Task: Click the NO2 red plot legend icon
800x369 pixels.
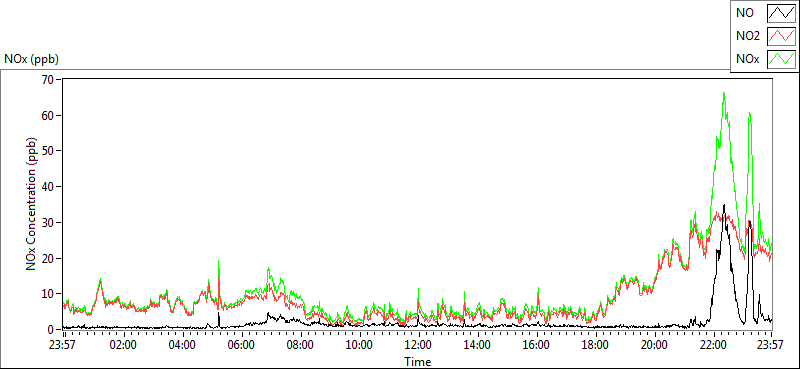Action: pos(782,36)
